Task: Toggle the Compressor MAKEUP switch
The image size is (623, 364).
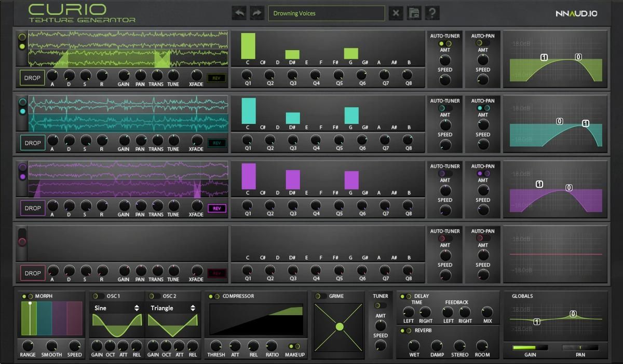Action: (x=294, y=346)
